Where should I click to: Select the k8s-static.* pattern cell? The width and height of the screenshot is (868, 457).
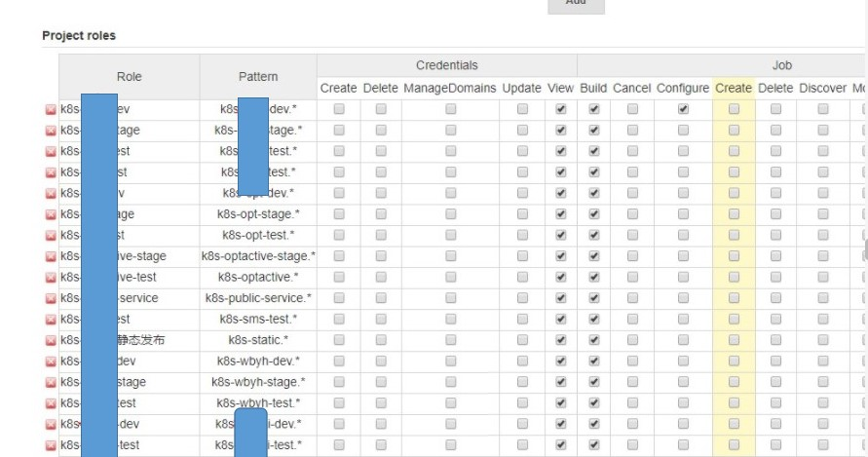tap(258, 340)
